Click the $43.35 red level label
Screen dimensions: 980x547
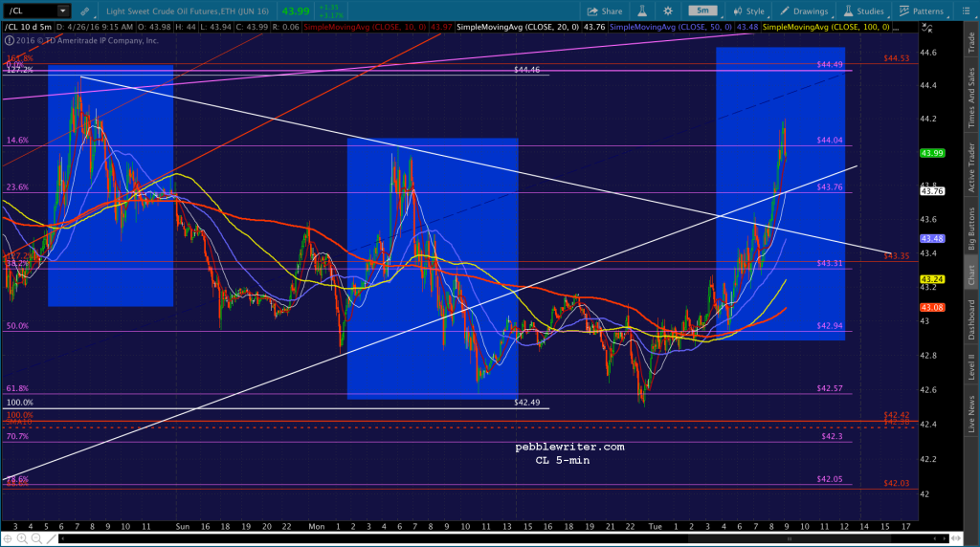coord(896,256)
